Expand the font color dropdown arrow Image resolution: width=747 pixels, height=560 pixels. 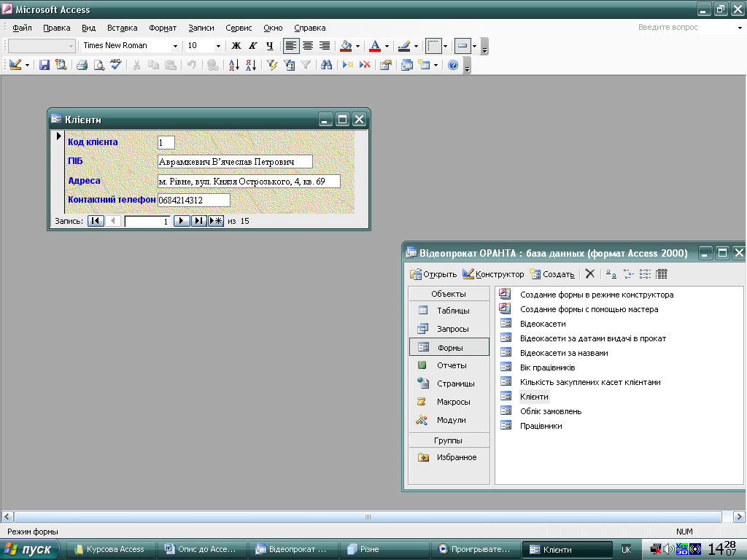coord(387,46)
